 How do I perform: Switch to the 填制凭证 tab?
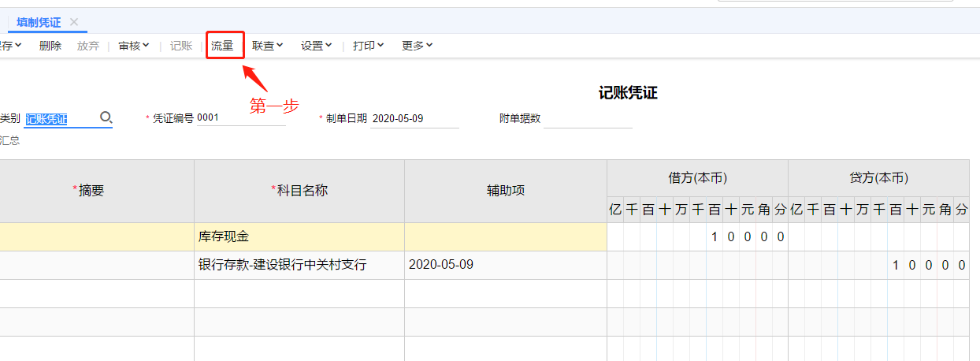(39, 22)
